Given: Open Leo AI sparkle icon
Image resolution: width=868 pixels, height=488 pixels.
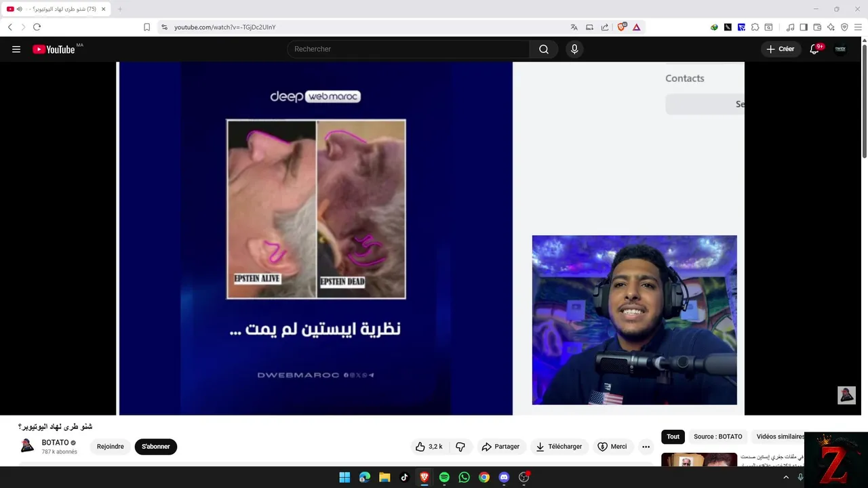Looking at the screenshot, I should 831,27.
